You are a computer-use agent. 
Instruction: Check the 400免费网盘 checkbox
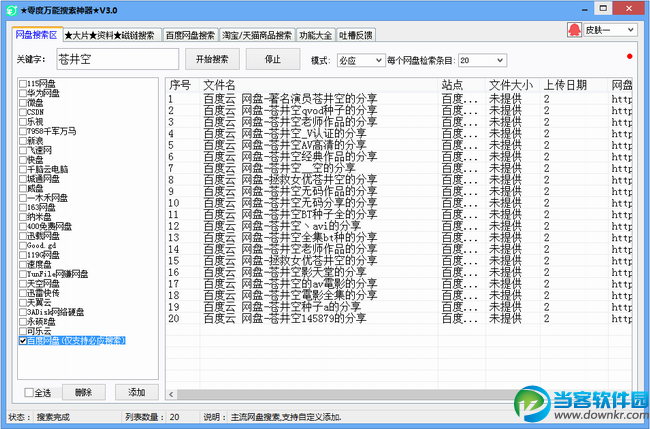(x=23, y=226)
